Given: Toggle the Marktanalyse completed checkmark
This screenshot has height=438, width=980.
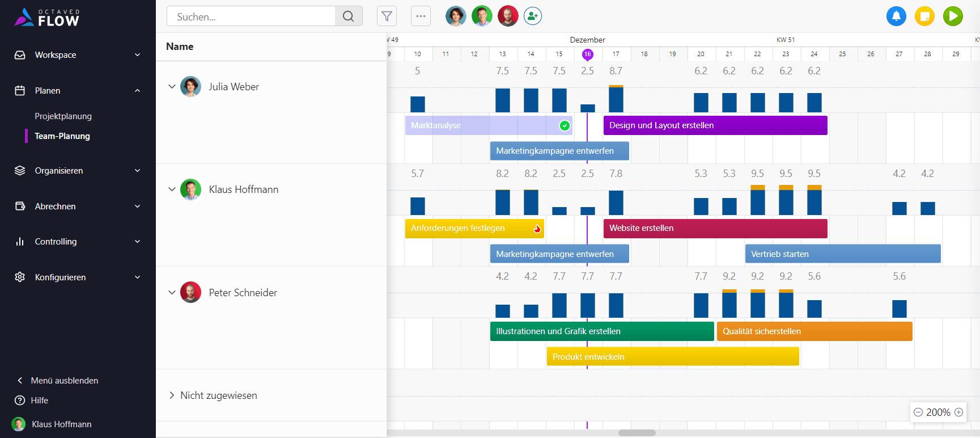Looking at the screenshot, I should tap(565, 126).
